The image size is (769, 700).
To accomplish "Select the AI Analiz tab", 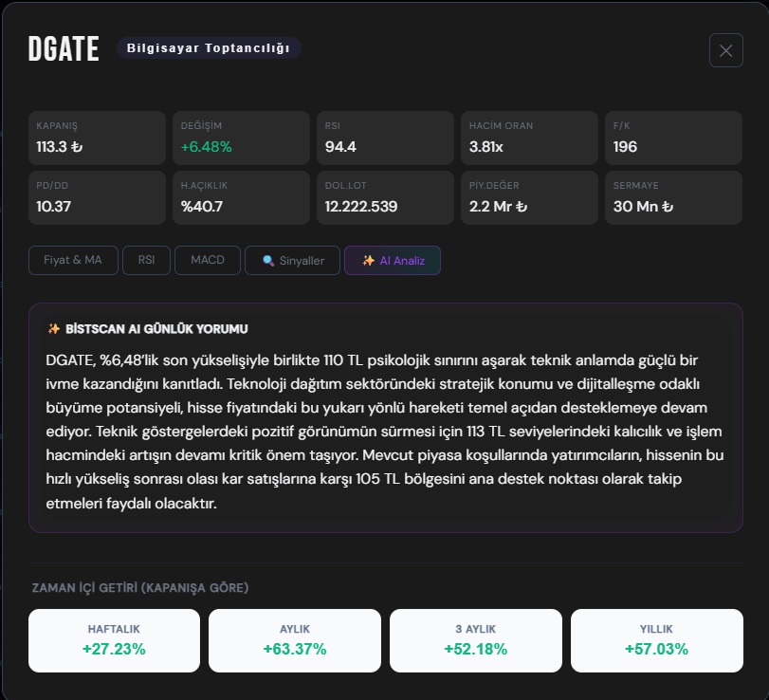I will (393, 260).
